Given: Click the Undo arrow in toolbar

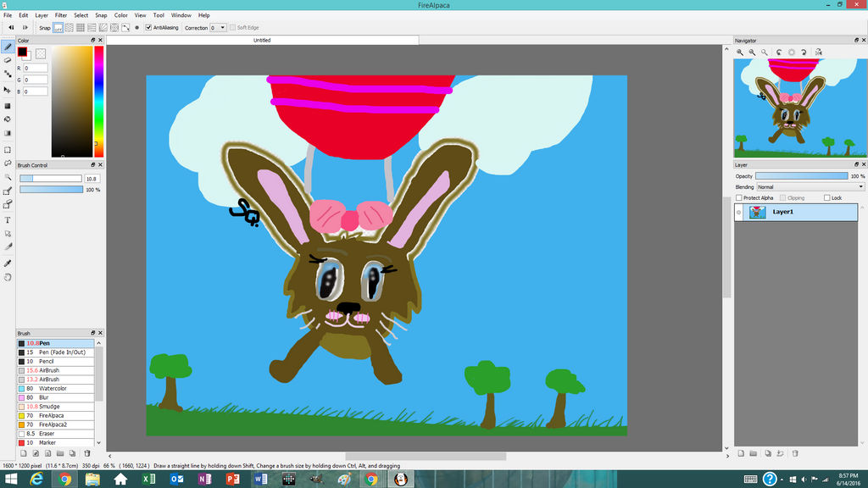Looking at the screenshot, I should coord(10,27).
